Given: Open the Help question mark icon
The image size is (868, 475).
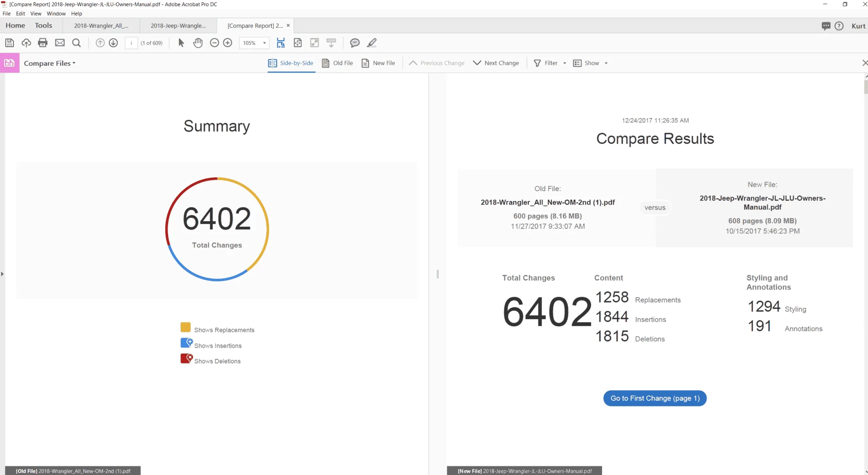Looking at the screenshot, I should click(x=839, y=26).
